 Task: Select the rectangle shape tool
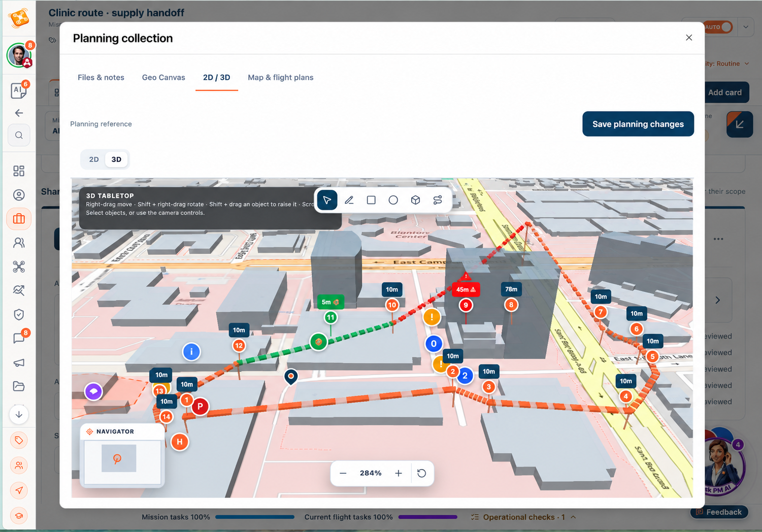[371, 200]
